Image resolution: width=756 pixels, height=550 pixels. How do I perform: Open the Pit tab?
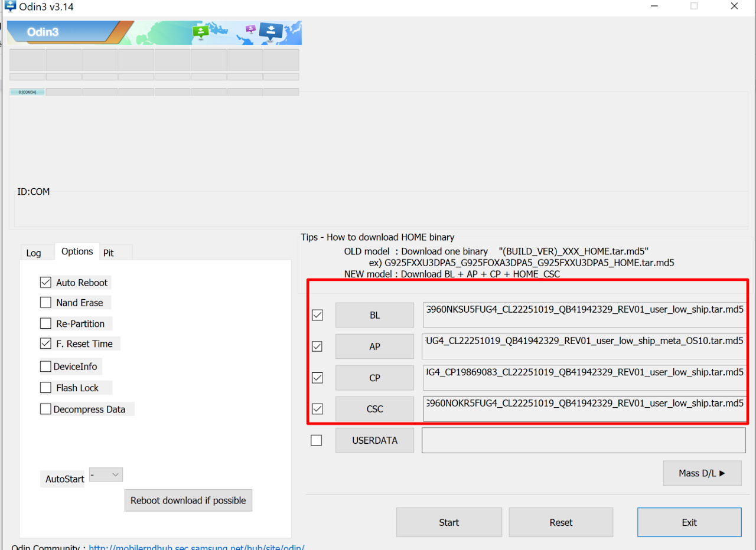tap(109, 253)
